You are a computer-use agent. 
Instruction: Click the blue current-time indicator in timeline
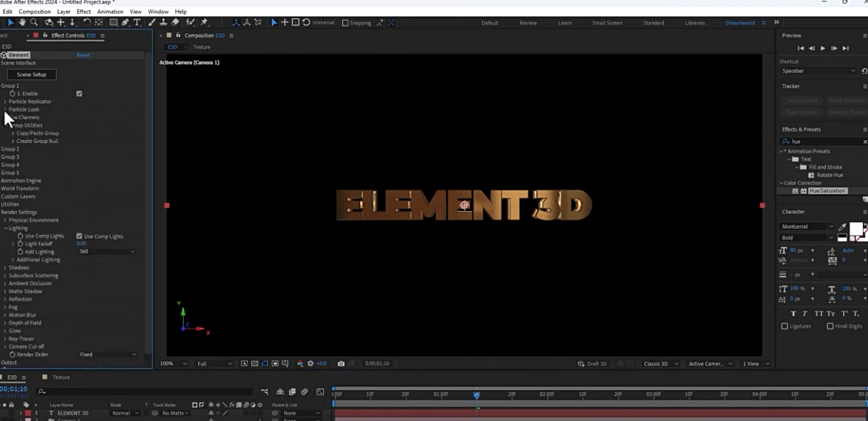476,394
